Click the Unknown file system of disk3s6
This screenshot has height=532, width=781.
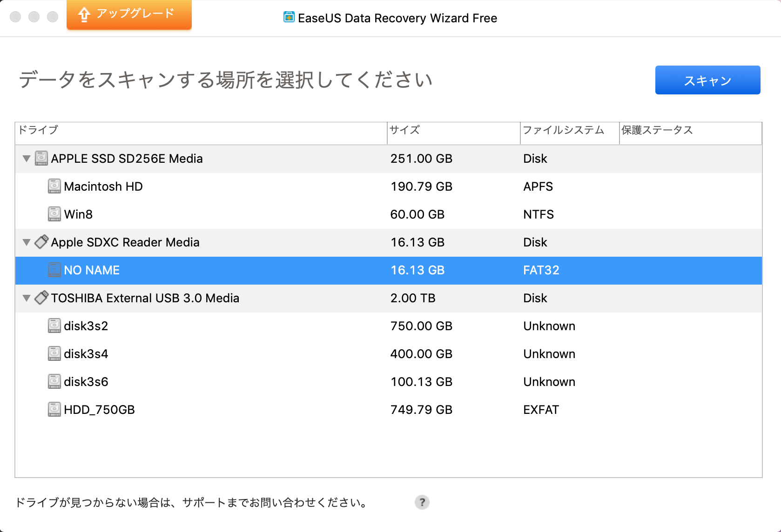click(x=549, y=382)
